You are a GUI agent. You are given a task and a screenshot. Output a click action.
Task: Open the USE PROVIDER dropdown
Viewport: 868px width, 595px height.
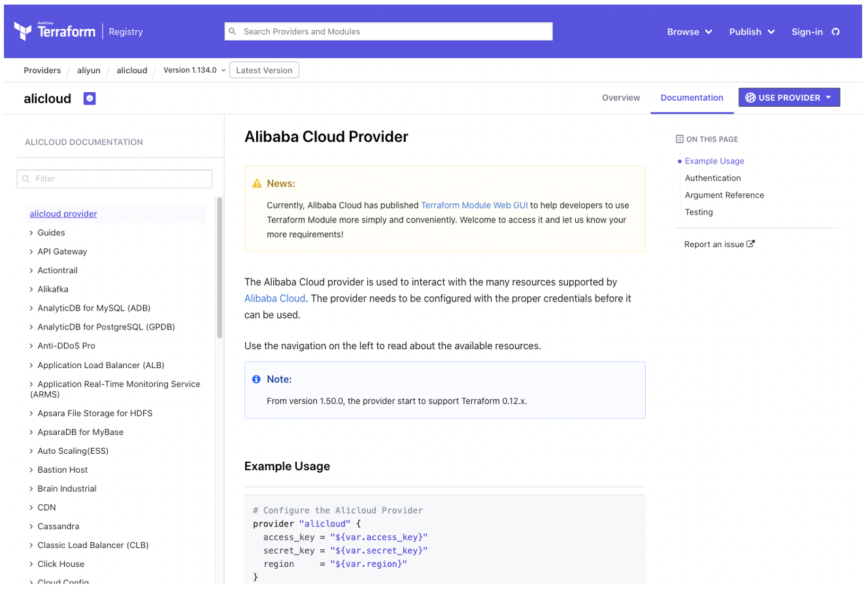pyautogui.click(x=789, y=97)
